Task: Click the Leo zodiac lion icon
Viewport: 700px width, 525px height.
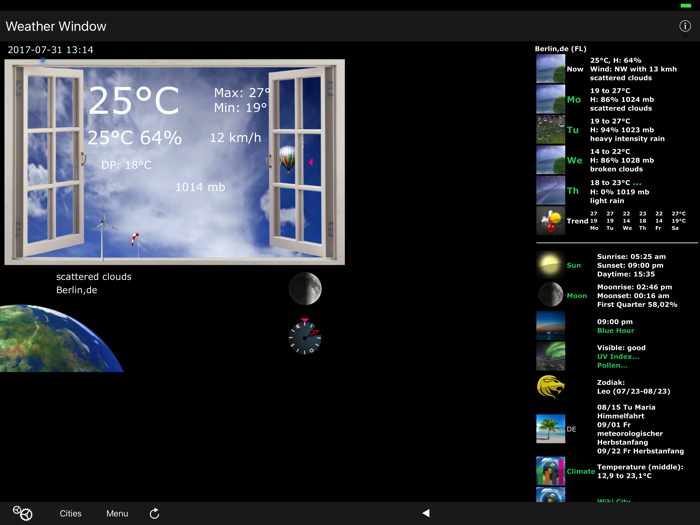Action: (x=550, y=387)
